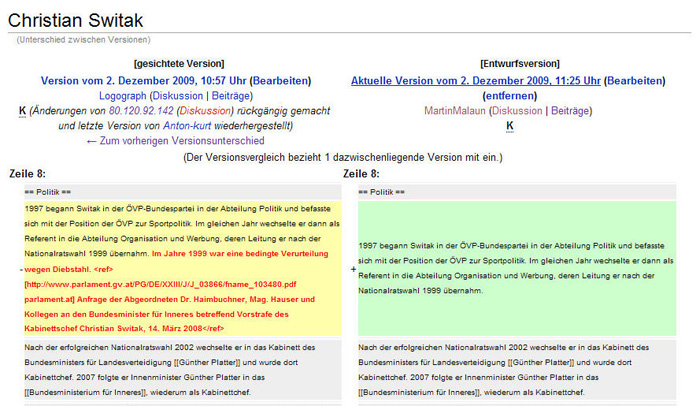
Task: Open MartinMalaun's user page
Action: [451, 111]
